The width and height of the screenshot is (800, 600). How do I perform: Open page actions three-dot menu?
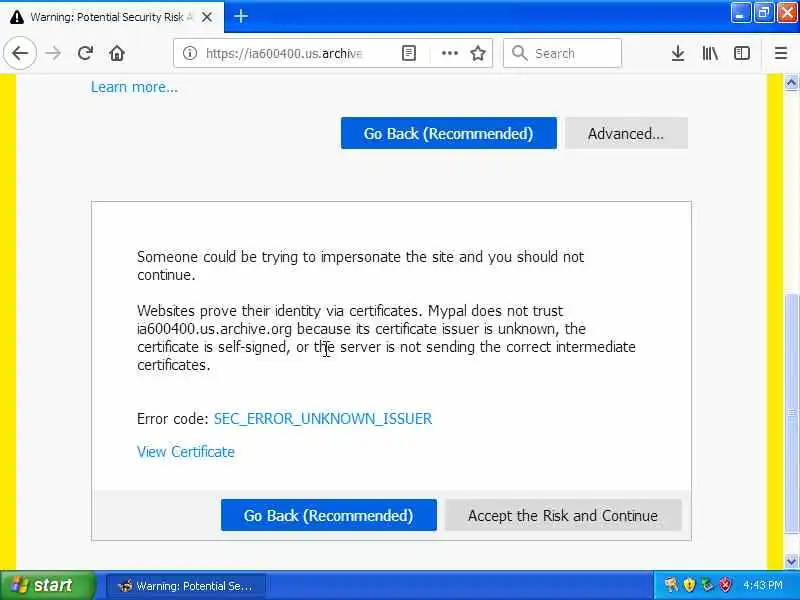tap(449, 53)
